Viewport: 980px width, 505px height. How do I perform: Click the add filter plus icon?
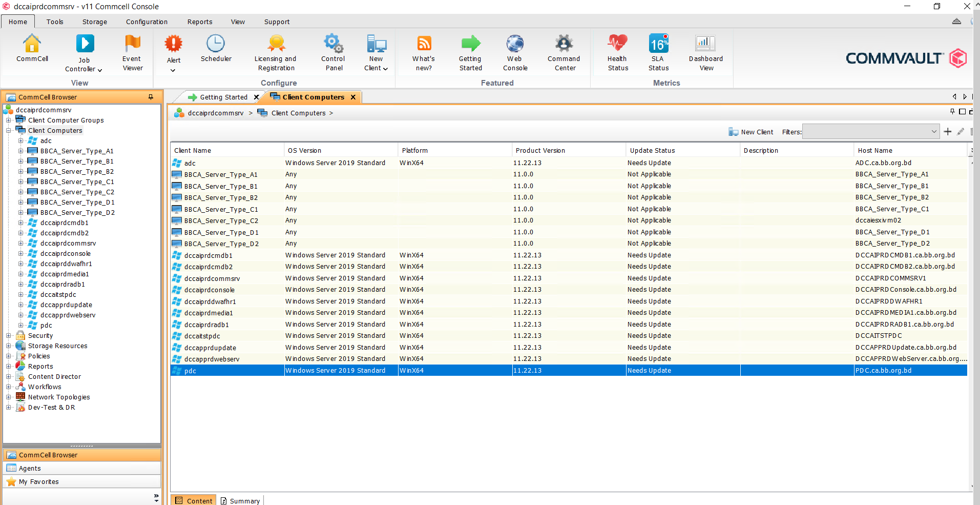pyautogui.click(x=948, y=132)
